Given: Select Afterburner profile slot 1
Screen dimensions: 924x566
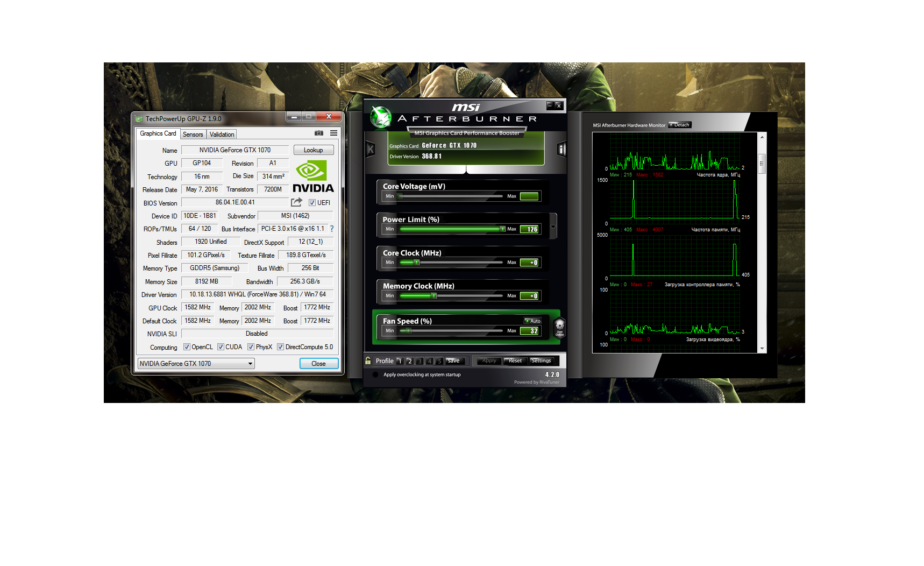Looking at the screenshot, I should click(x=399, y=361).
